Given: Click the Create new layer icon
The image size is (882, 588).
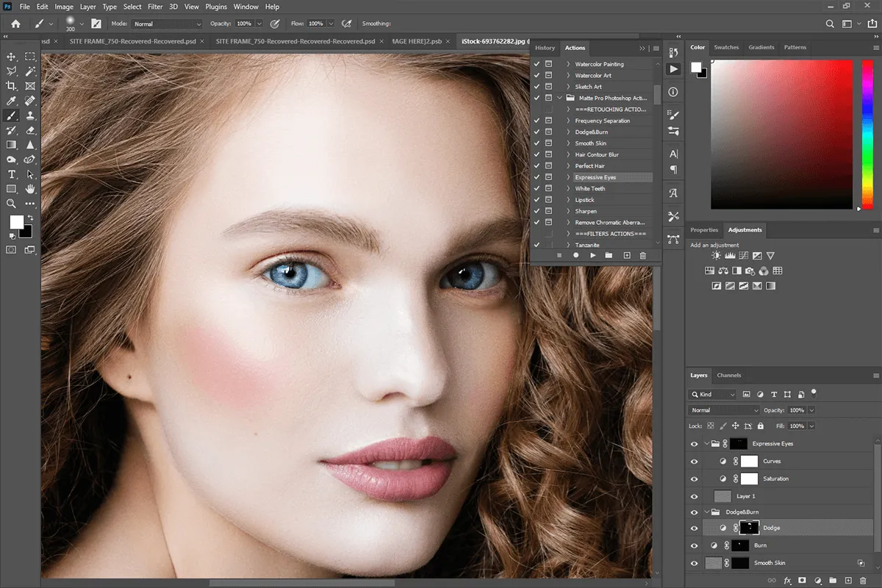Looking at the screenshot, I should coord(847,581).
